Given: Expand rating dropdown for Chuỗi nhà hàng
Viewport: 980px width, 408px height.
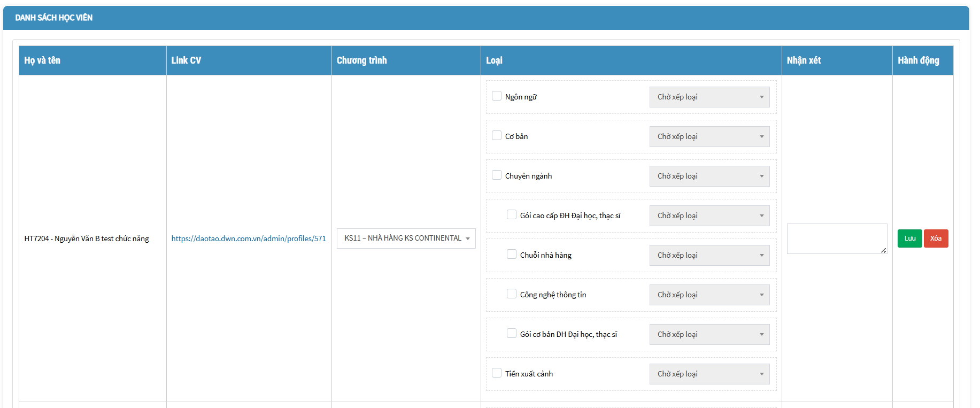Looking at the screenshot, I should point(709,256).
